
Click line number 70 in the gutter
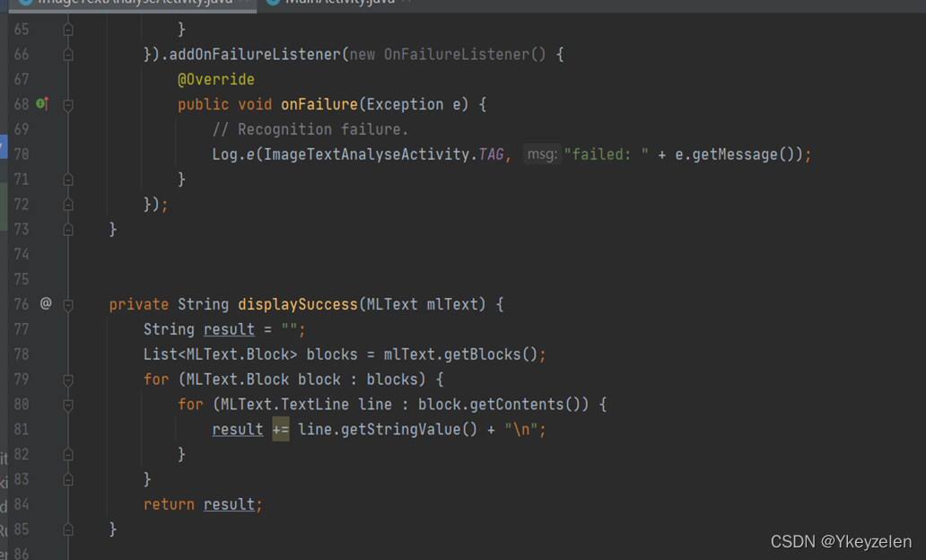[22, 154]
